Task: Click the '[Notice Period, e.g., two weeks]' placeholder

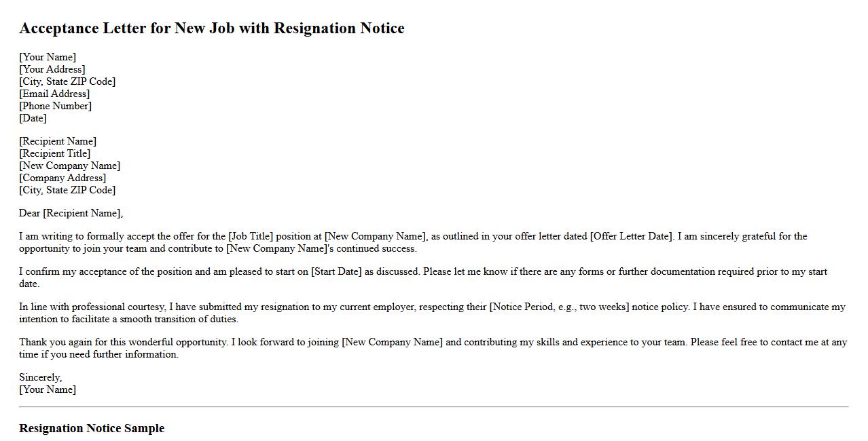Action: tap(560, 307)
